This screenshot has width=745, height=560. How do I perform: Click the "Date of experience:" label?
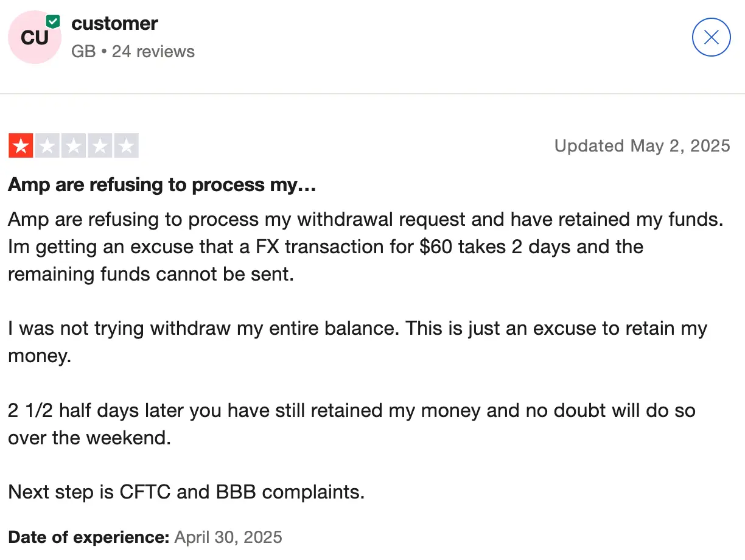tap(88, 537)
